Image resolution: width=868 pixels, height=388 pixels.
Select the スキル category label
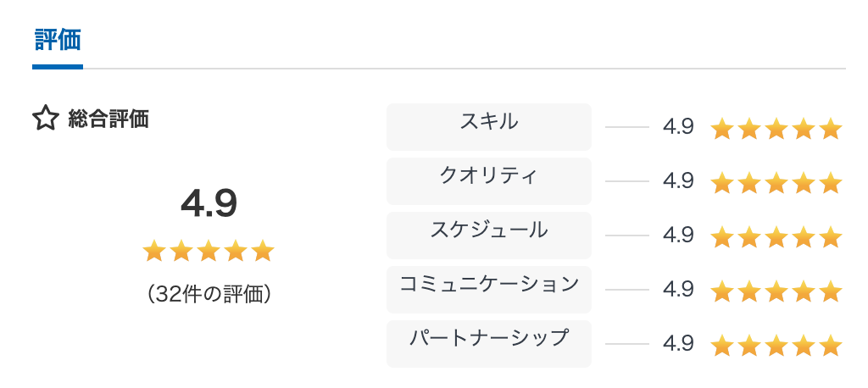point(488,122)
